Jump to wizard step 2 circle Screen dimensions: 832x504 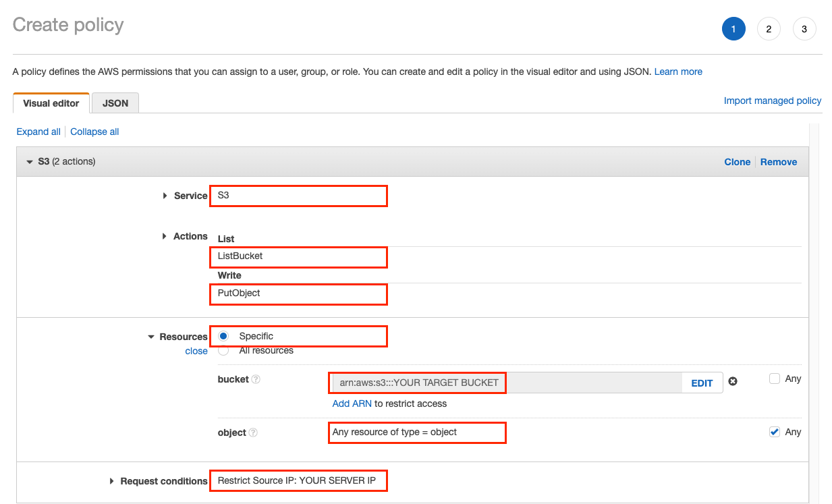tap(769, 28)
